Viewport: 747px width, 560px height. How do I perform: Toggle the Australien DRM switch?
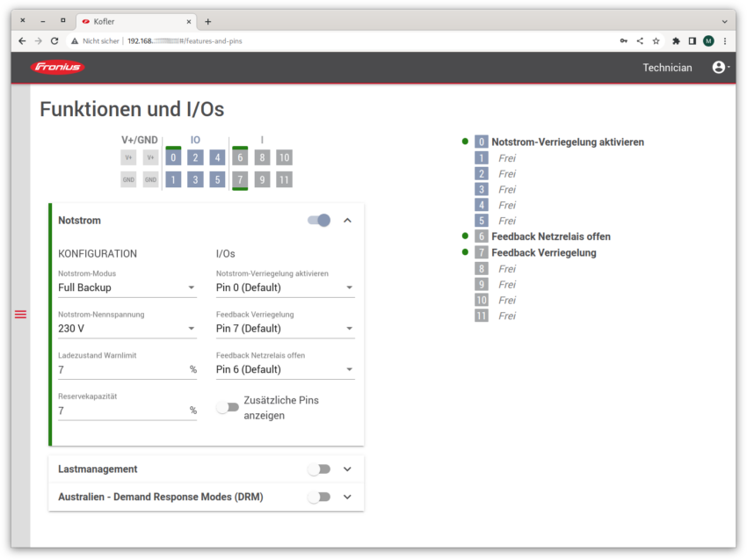pyautogui.click(x=318, y=497)
